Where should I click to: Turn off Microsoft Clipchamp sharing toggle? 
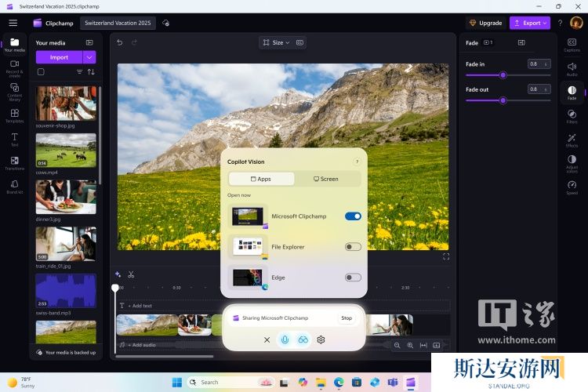[353, 216]
